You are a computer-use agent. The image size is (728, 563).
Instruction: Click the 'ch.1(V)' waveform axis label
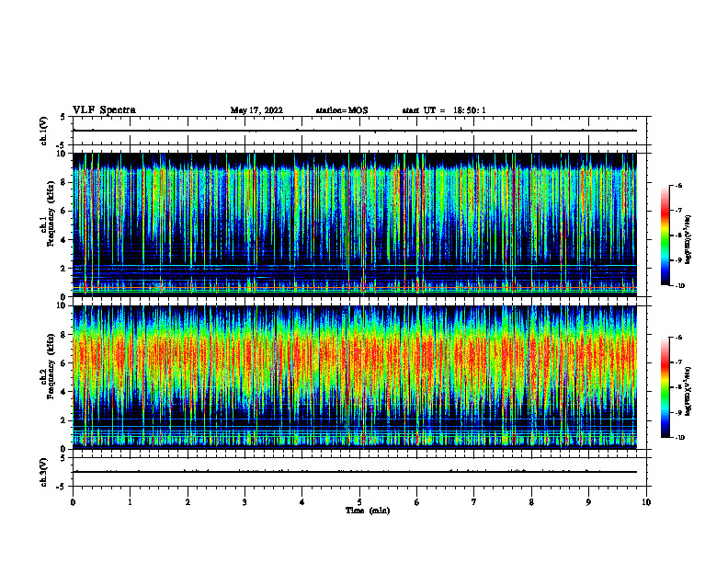coord(44,131)
